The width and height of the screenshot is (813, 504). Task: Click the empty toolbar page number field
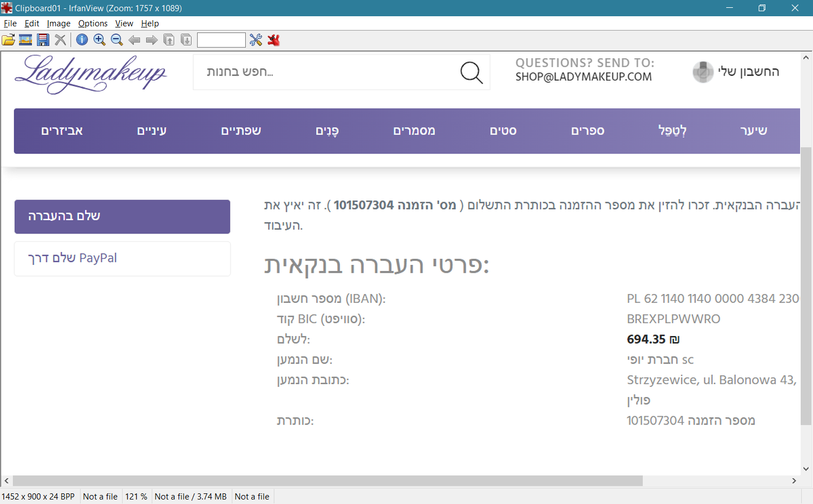click(221, 40)
